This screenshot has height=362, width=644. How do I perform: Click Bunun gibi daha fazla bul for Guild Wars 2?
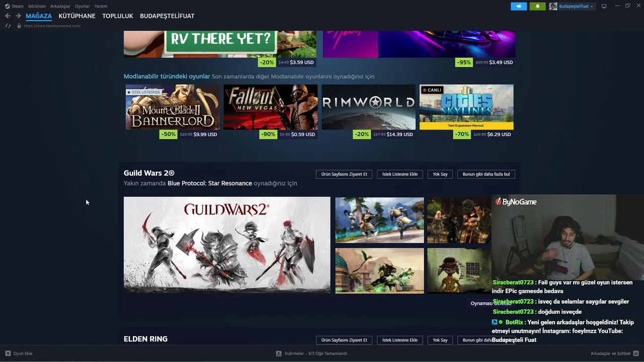[x=486, y=174]
